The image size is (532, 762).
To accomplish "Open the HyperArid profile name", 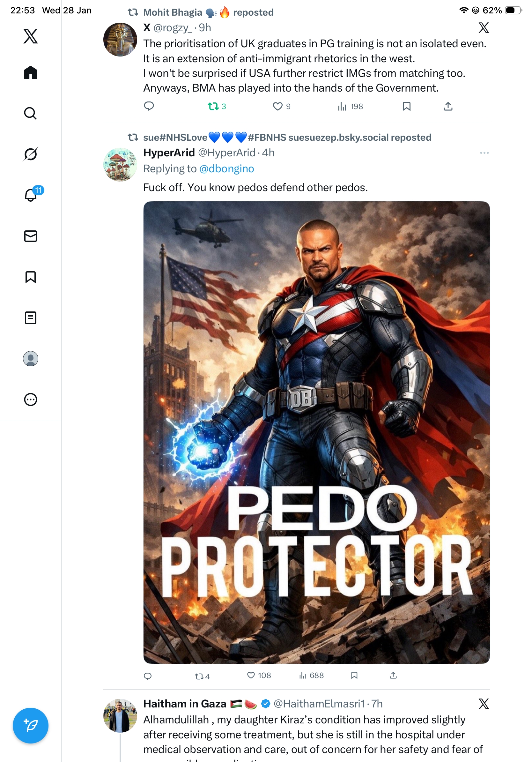I will 169,153.
